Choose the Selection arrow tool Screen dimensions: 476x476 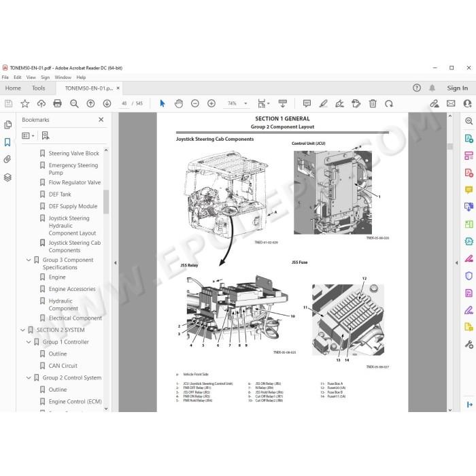pos(163,103)
